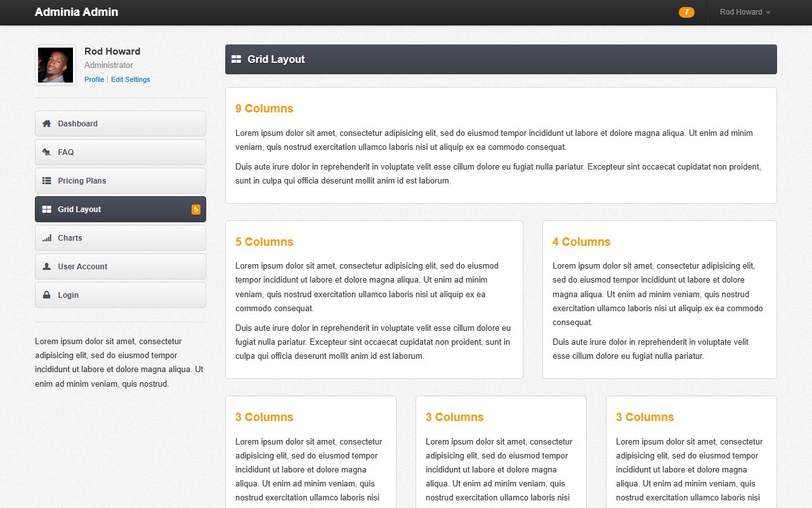Click the "4 Columns" heading
812x508 pixels.
582,242
